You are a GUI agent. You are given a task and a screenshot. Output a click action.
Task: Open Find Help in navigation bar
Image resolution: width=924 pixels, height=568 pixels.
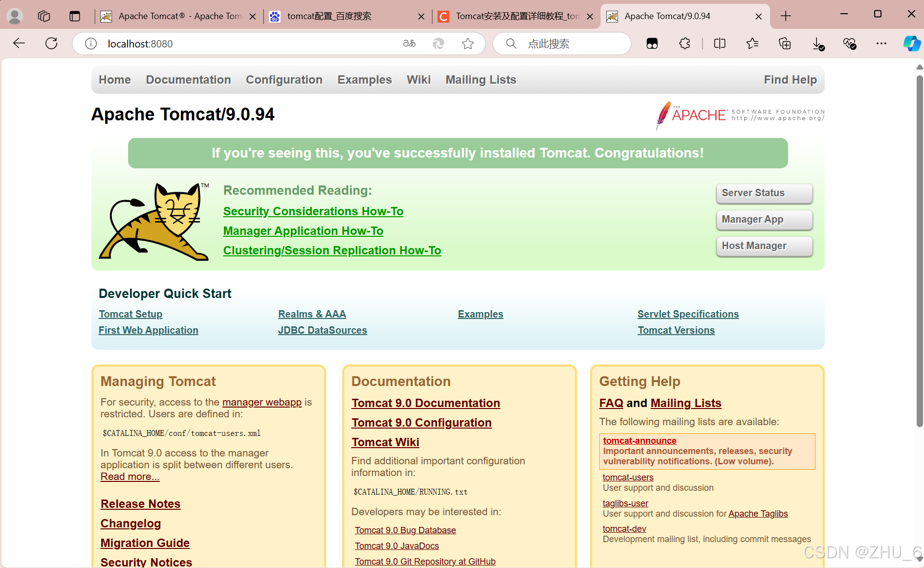[x=791, y=80]
